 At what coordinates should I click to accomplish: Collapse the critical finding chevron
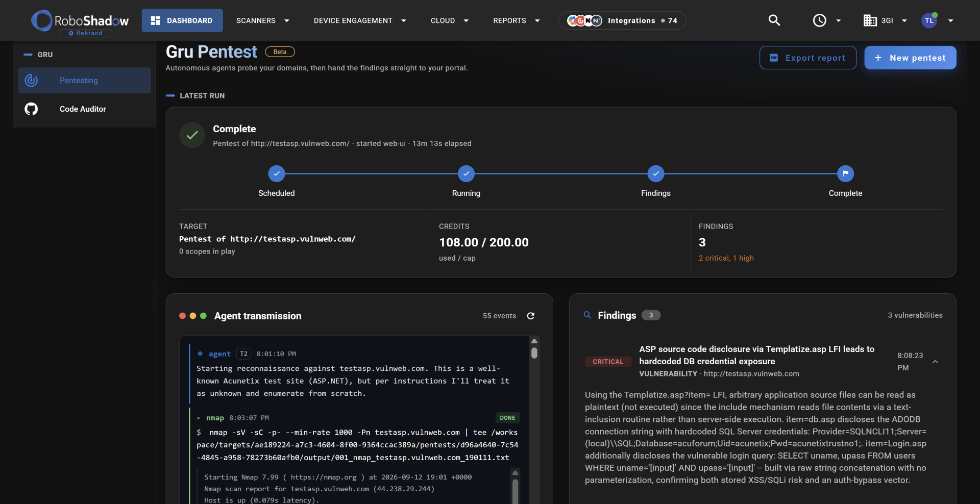(935, 362)
